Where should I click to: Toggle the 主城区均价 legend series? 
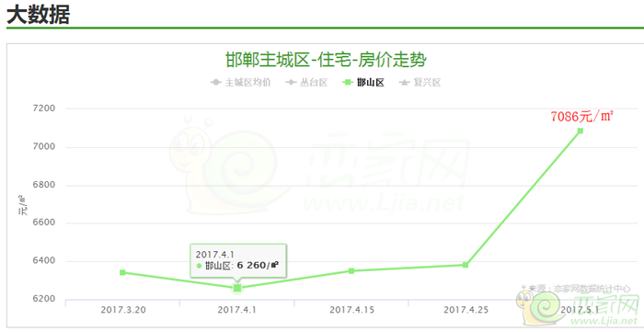pos(241,83)
